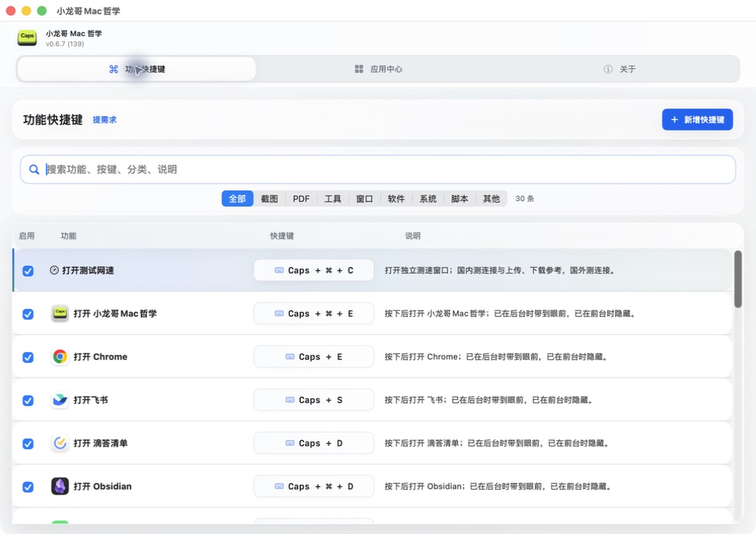756x534 pixels.
Task: Click the 按下后打开 Chrome description text
Action: (x=496, y=357)
